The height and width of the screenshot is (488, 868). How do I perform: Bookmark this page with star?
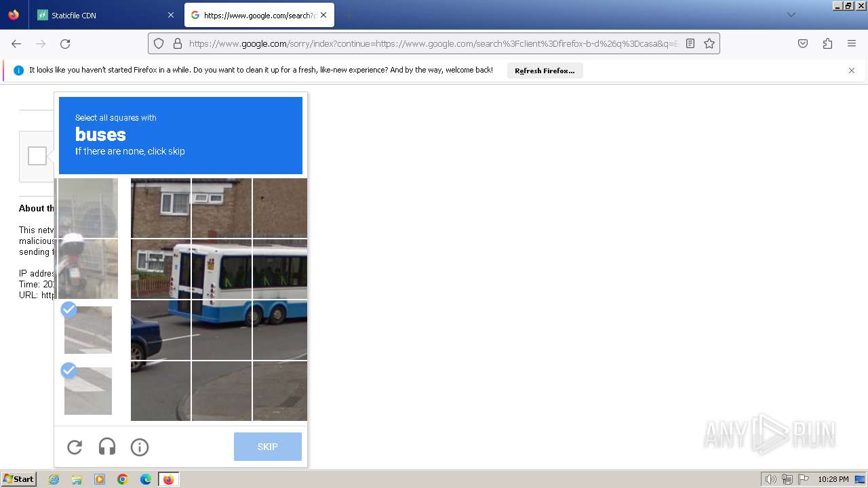709,43
